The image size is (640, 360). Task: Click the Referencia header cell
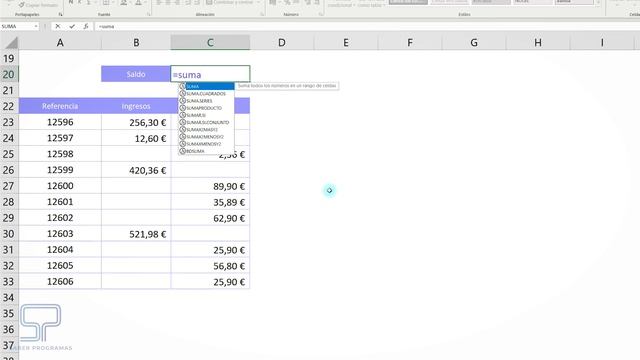[60, 106]
